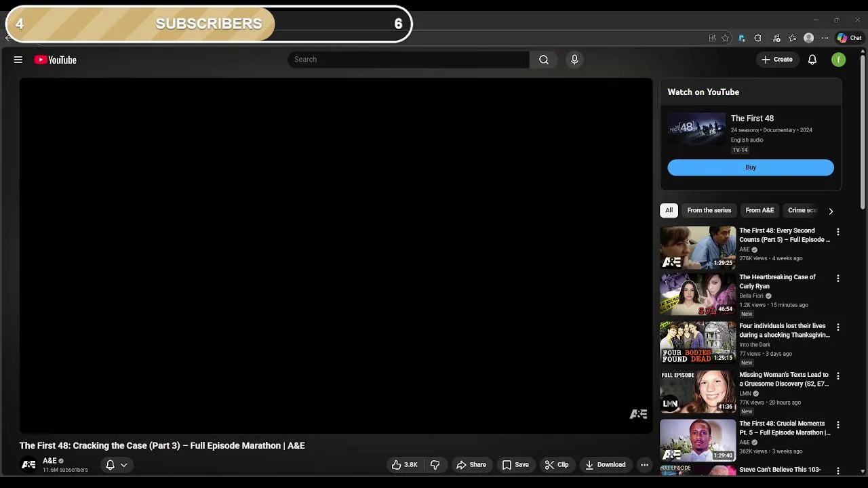The width and height of the screenshot is (868, 488).
Task: Download the video
Action: (x=606, y=465)
